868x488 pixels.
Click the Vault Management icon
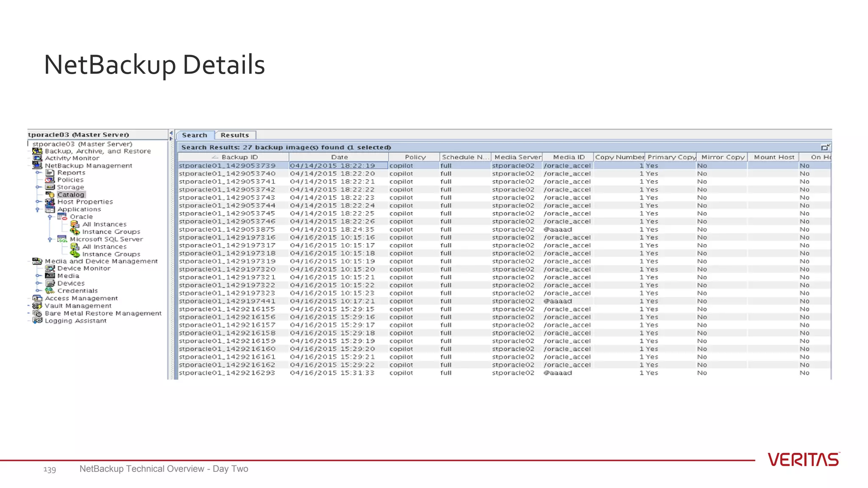click(37, 306)
